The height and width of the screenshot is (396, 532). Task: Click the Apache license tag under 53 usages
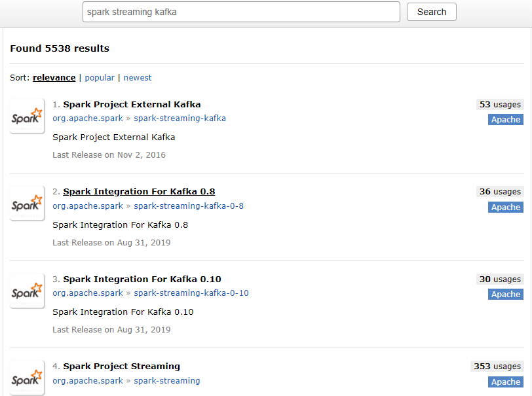tap(506, 119)
